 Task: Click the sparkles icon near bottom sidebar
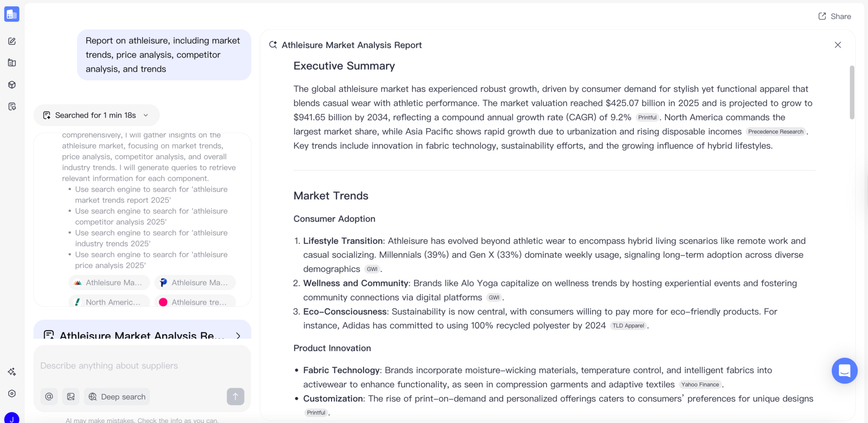pos(12,371)
